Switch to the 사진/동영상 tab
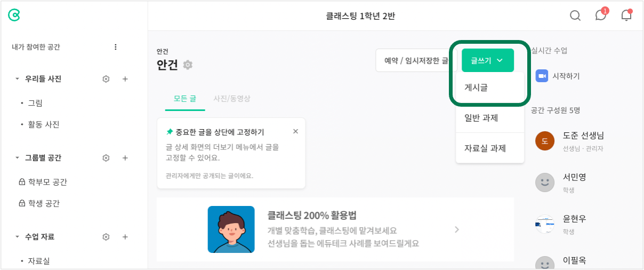This screenshot has width=644, height=270. 232,99
